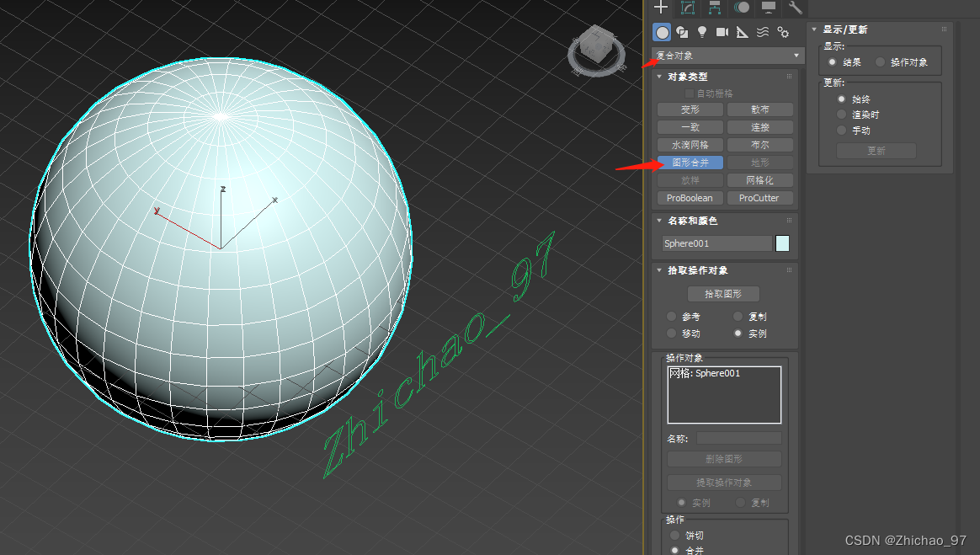Open the Motion panel tab
Screen dimensions: 980x555
[x=741, y=8]
